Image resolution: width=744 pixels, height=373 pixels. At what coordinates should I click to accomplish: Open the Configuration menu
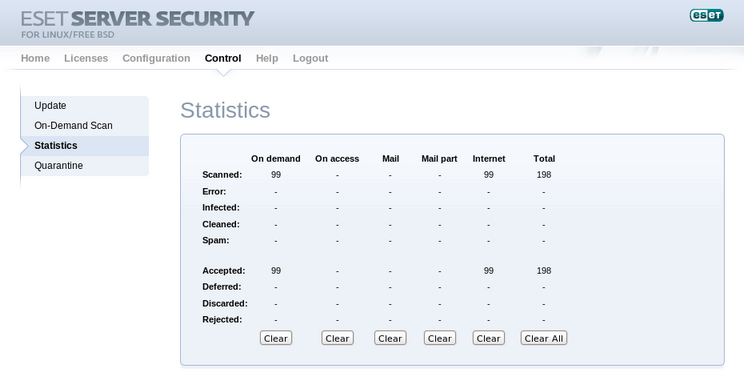click(x=156, y=58)
